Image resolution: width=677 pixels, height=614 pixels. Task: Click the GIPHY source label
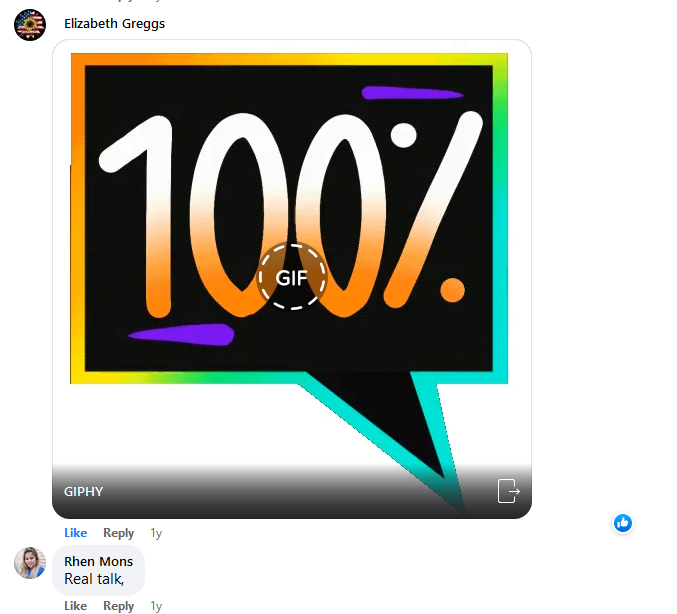pos(83,491)
